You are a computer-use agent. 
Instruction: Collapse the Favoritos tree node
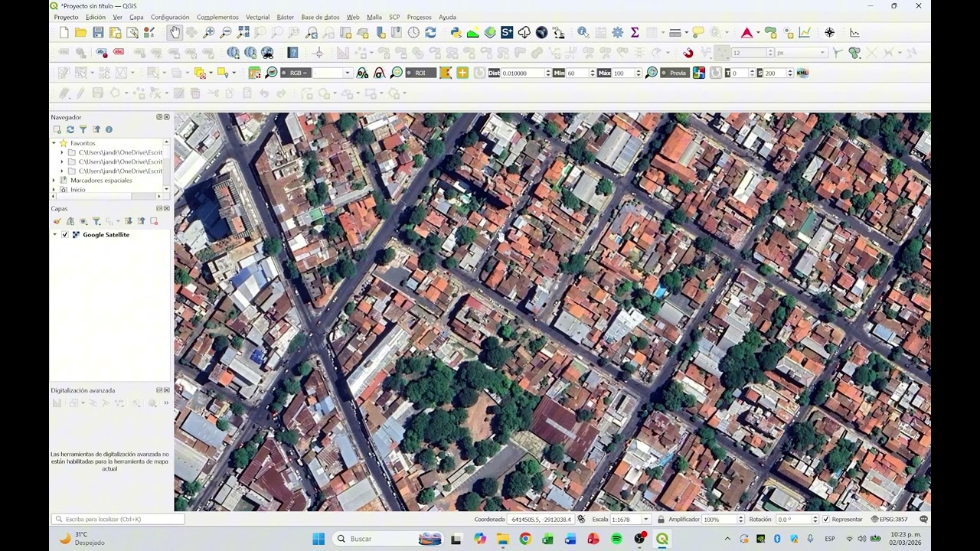pos(54,143)
